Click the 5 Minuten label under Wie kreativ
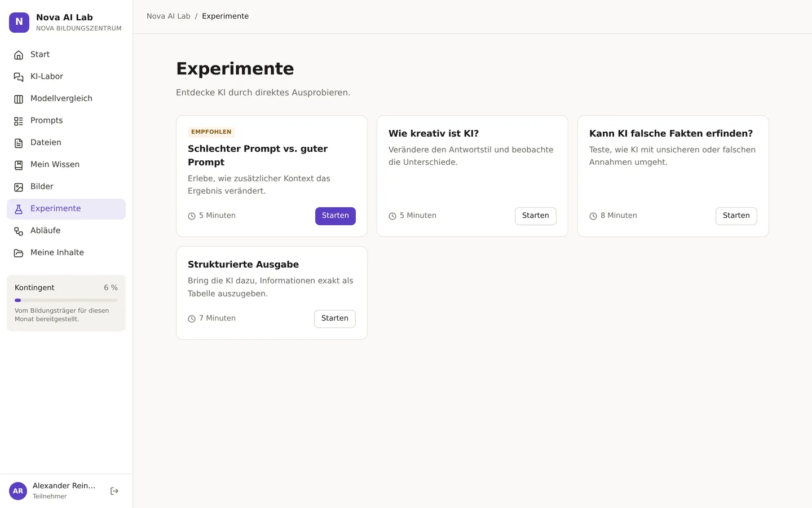This screenshot has width=812, height=508. pyautogui.click(x=418, y=216)
